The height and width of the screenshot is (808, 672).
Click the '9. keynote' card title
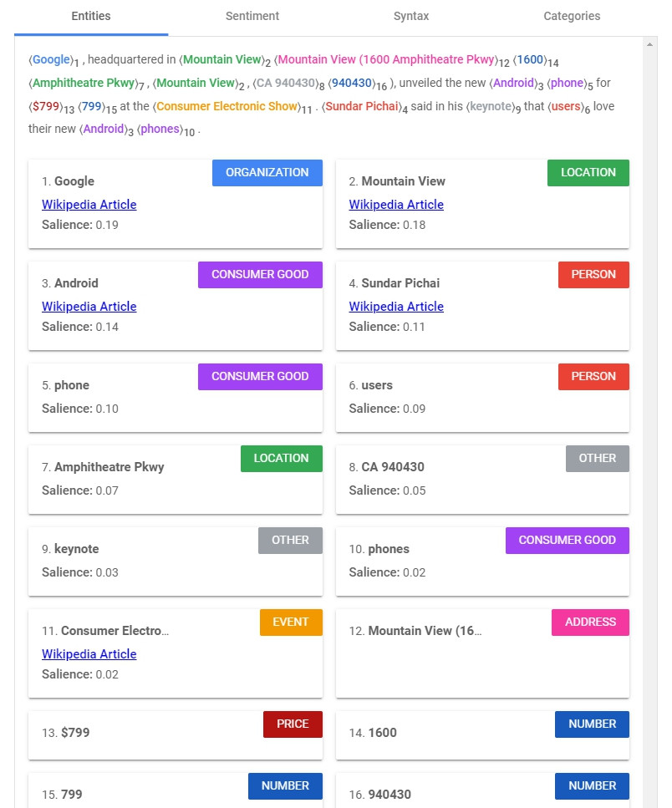[70, 549]
